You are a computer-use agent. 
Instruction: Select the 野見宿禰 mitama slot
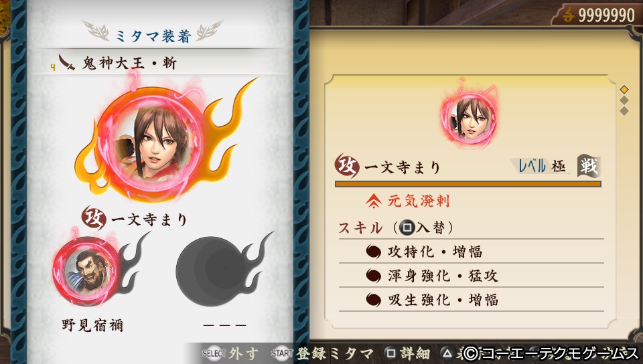coord(86,272)
